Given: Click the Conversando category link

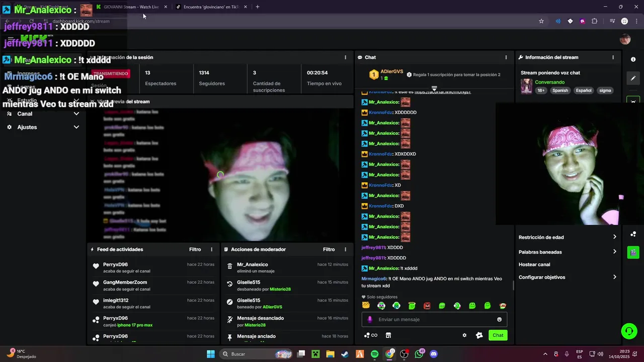Looking at the screenshot, I should pyautogui.click(x=549, y=82).
